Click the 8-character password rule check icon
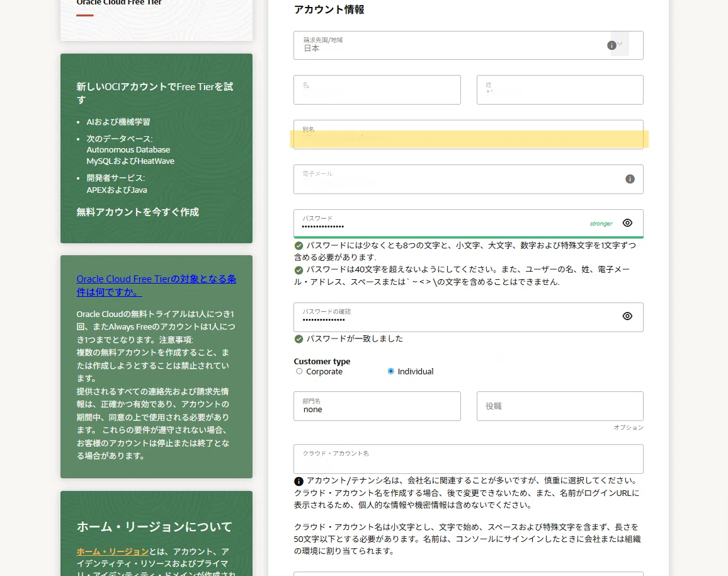Image resolution: width=728 pixels, height=576 pixels. tap(299, 246)
